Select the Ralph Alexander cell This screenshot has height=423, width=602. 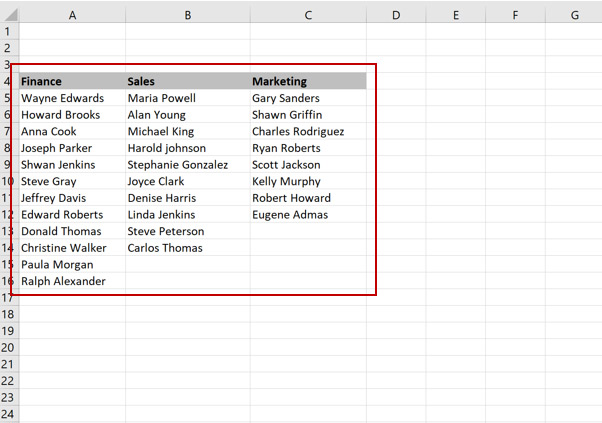point(72,281)
